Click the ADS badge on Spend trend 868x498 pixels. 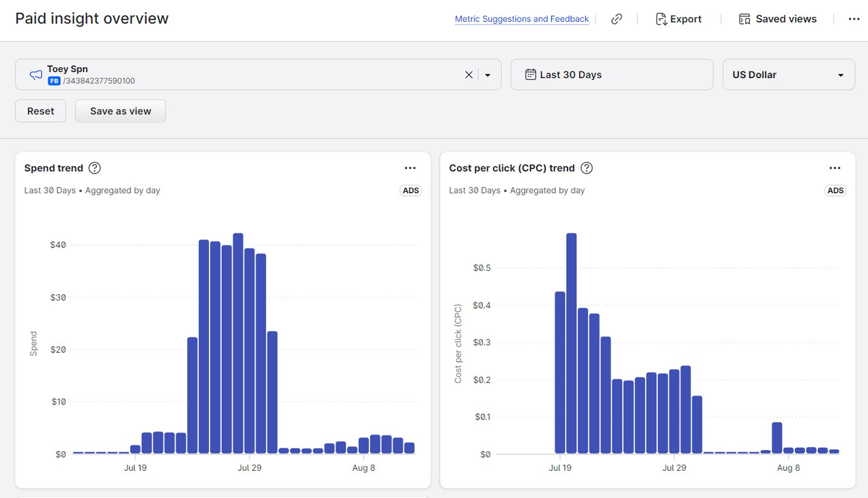pyautogui.click(x=411, y=191)
